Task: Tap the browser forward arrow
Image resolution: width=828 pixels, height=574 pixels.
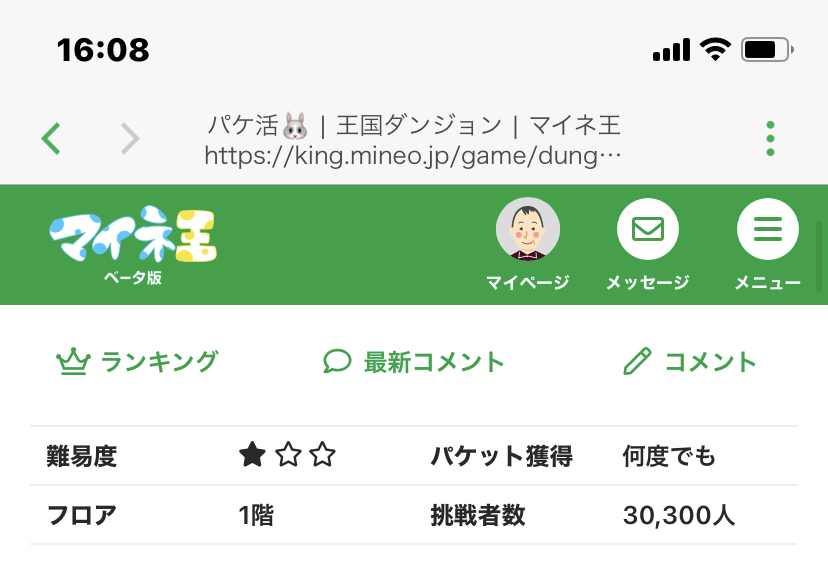Action: [x=130, y=138]
